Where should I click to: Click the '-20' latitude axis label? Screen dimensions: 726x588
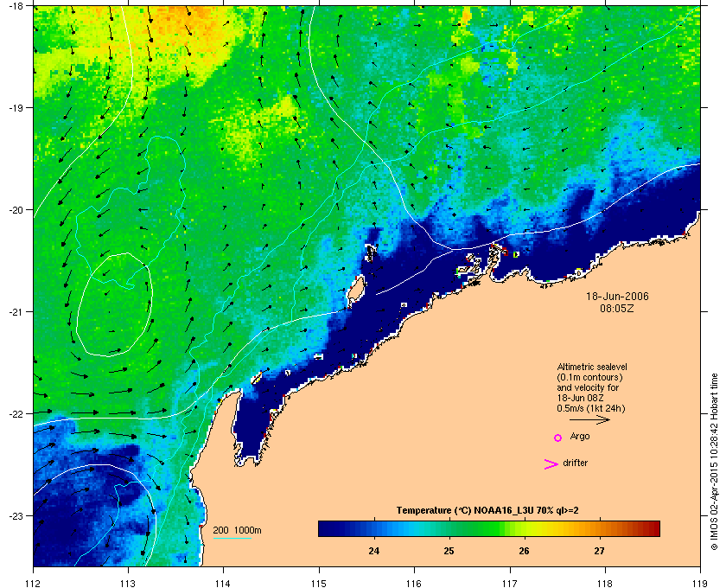point(16,210)
